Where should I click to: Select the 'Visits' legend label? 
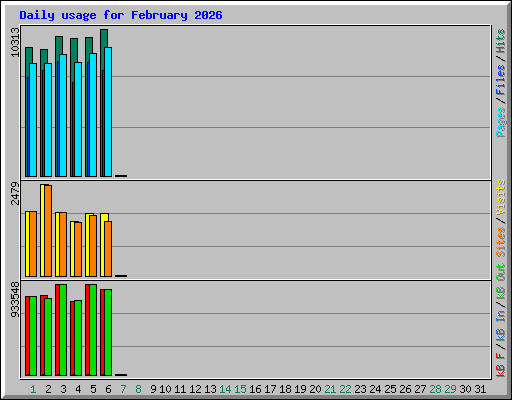pyautogui.click(x=501, y=197)
